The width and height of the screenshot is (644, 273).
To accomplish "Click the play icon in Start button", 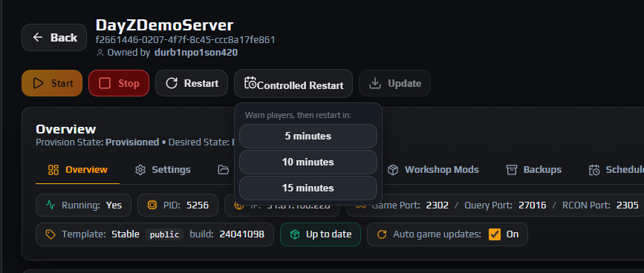I will (x=38, y=83).
